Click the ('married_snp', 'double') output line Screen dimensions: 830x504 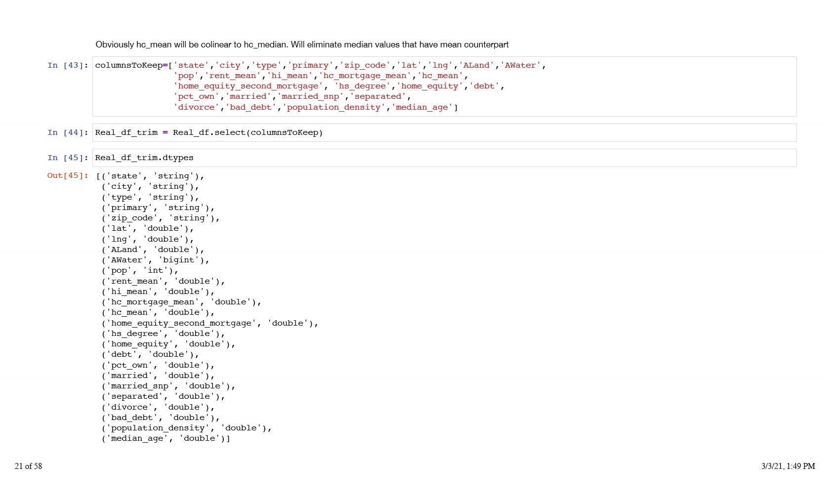click(168, 386)
